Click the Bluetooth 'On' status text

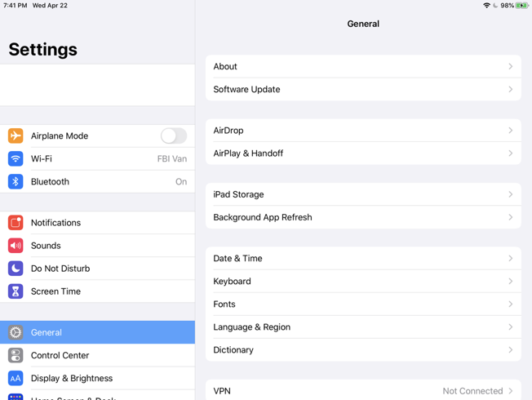click(x=181, y=182)
